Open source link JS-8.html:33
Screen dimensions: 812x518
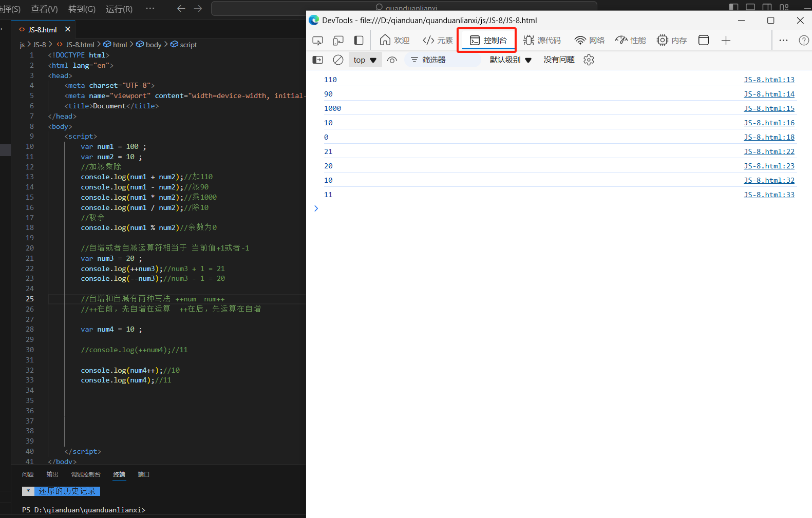coord(769,195)
